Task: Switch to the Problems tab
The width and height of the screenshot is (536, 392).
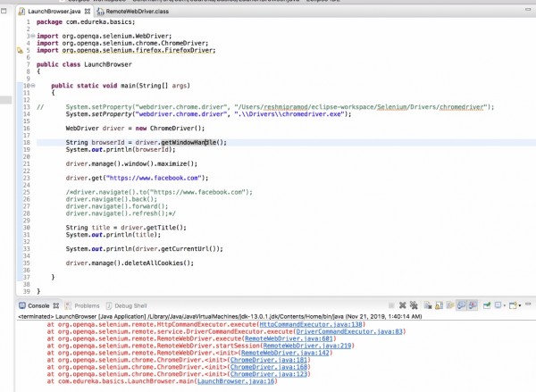Action: click(x=87, y=305)
